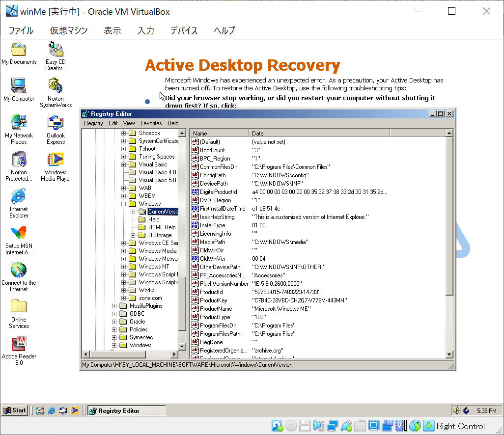Click the Show Desktop quick launch icon
The width and height of the screenshot is (504, 435).
(x=40, y=410)
